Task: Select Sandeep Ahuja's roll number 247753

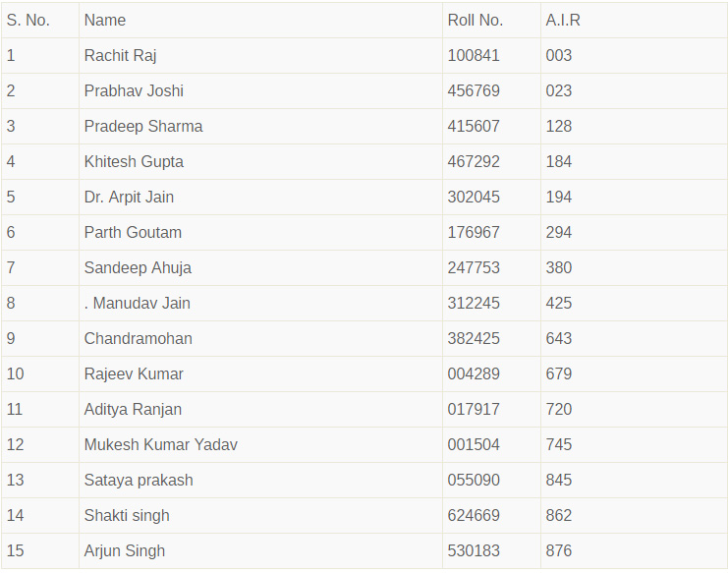Action: coord(474,267)
